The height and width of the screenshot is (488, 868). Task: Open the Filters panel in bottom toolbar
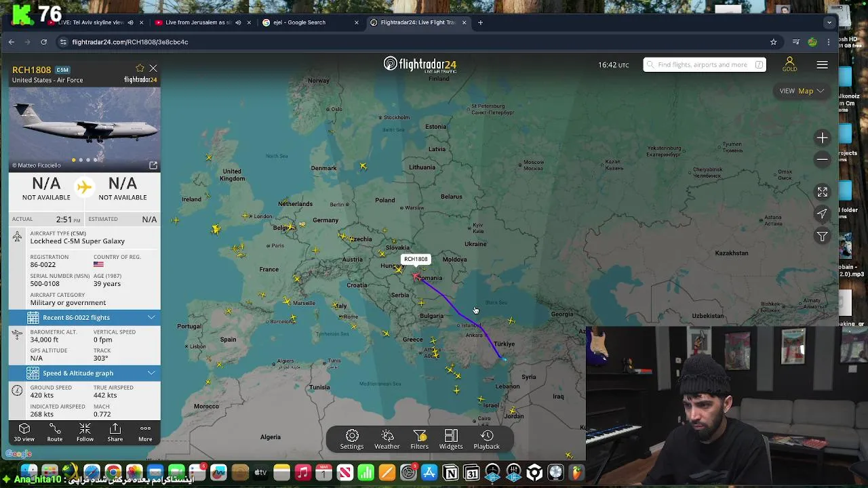[420, 439]
